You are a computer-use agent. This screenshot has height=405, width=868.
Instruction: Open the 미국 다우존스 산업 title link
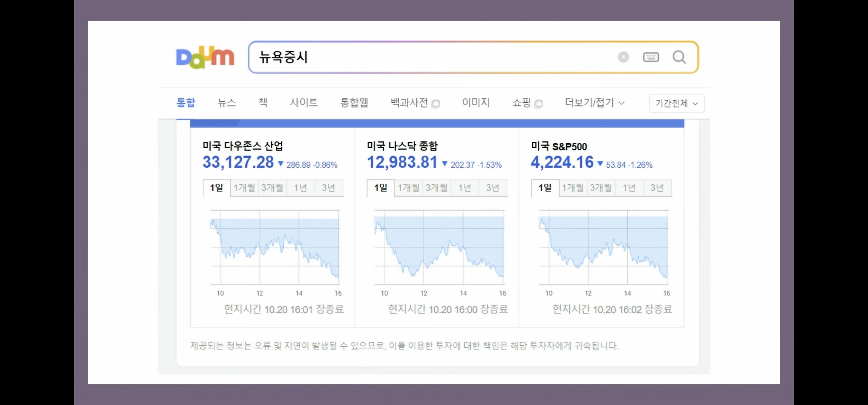[243, 146]
